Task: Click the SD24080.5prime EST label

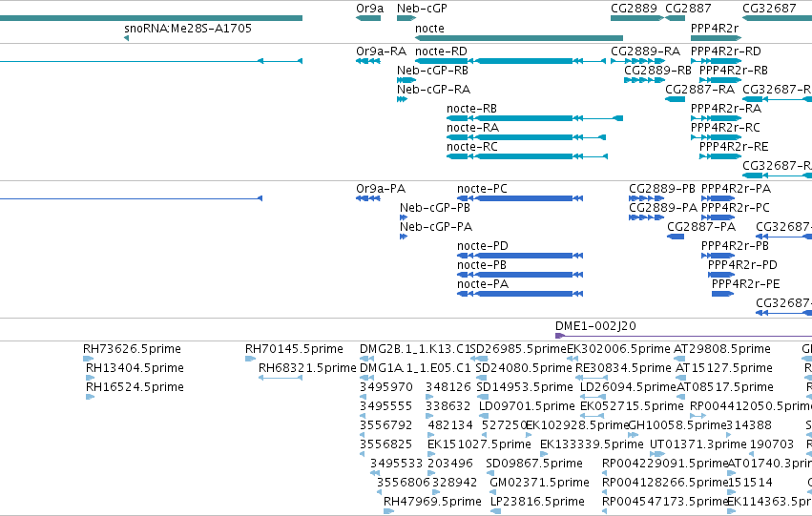Action: [x=524, y=368]
